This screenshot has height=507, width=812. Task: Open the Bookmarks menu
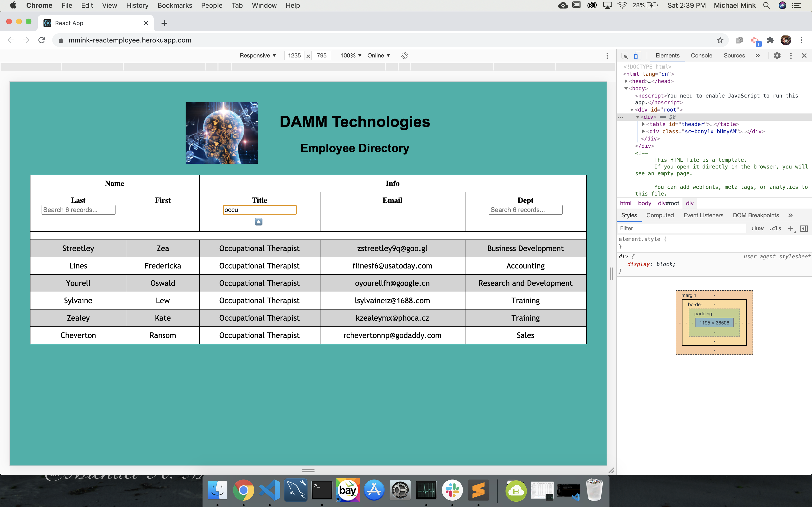point(174,5)
